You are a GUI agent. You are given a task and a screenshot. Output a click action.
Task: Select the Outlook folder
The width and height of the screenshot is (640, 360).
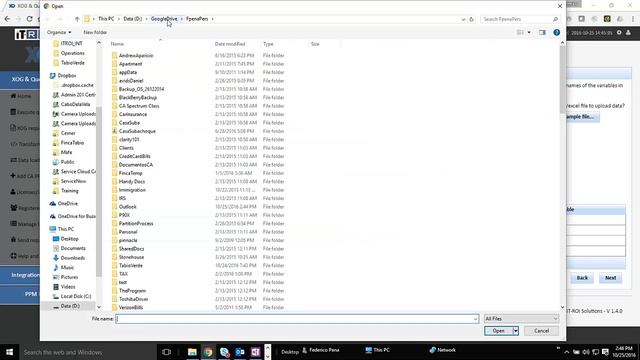(128, 207)
